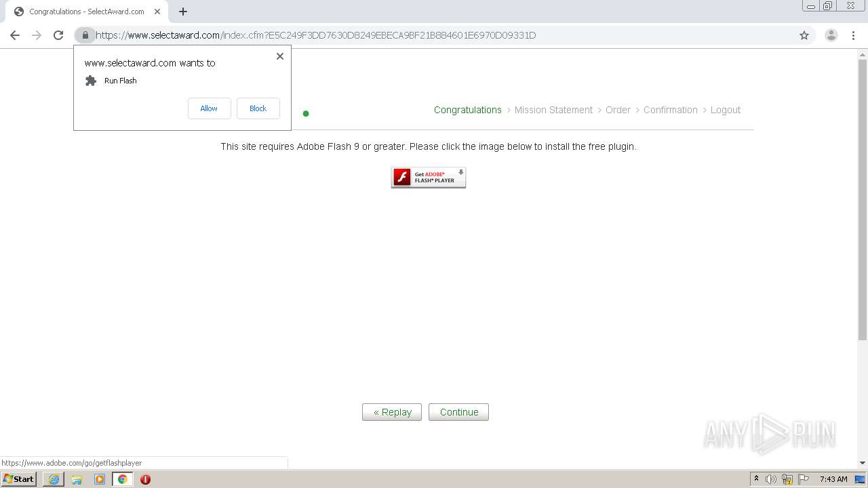868x488 pixels.
Task: Allow the site to run Flash
Action: (209, 108)
